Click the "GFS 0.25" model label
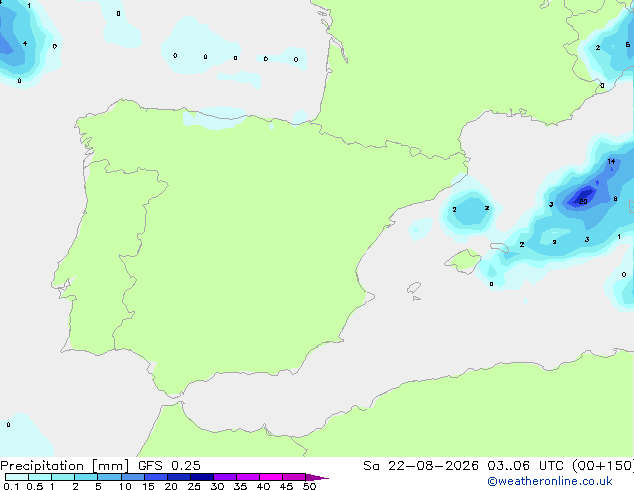Viewport: 634px width, 490px height. (169, 466)
